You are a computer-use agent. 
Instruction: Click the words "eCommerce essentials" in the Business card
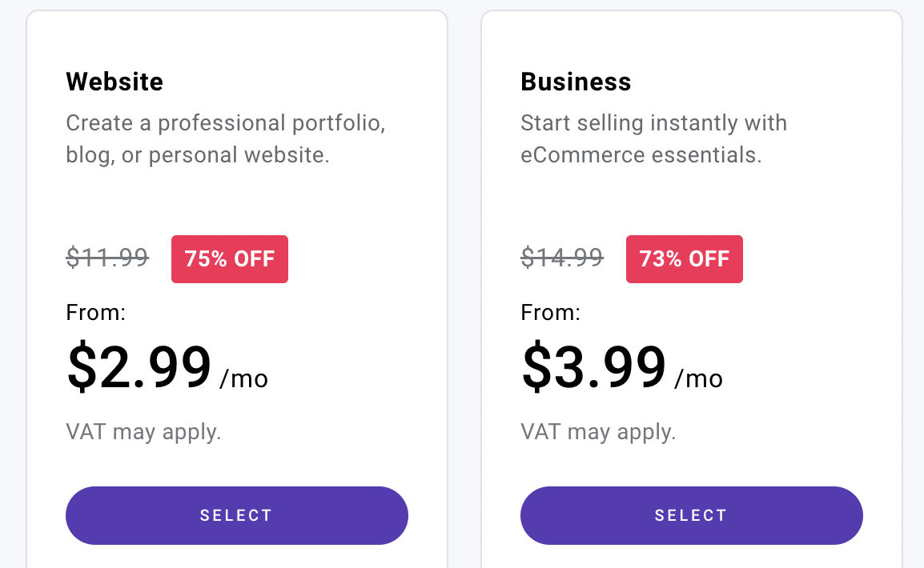click(x=641, y=154)
